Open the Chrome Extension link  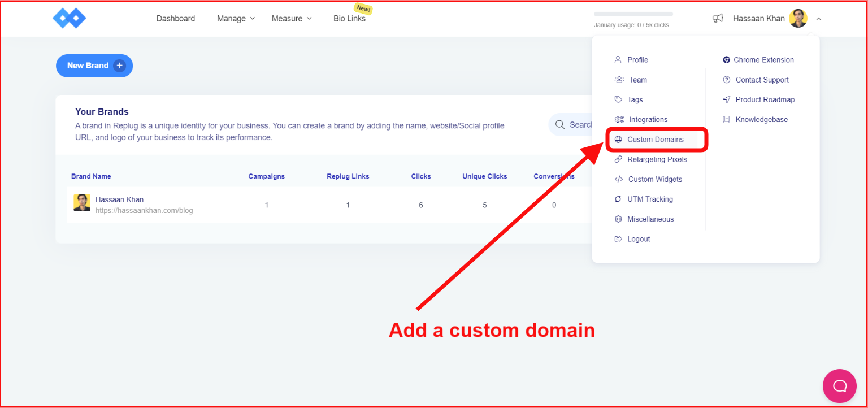click(x=764, y=60)
